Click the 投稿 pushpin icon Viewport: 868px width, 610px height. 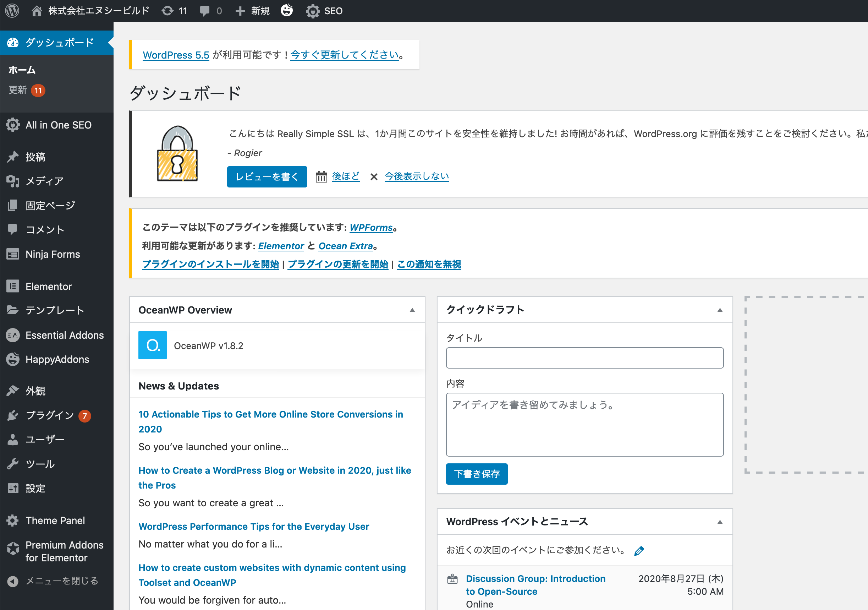click(x=13, y=157)
